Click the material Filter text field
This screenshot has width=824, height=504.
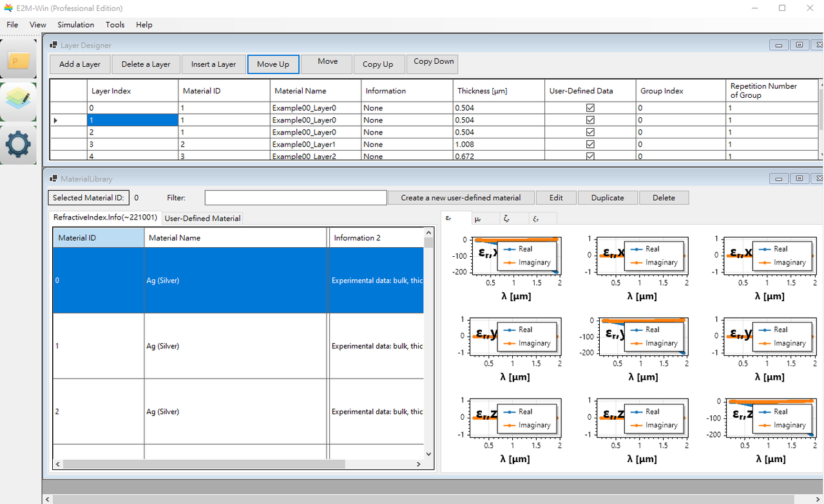(295, 198)
